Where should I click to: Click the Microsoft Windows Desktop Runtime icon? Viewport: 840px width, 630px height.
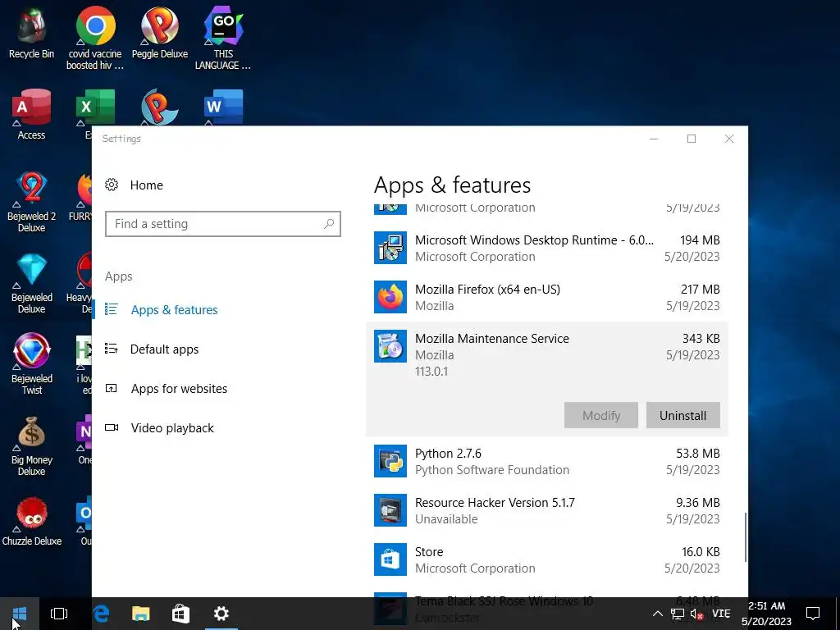390,248
